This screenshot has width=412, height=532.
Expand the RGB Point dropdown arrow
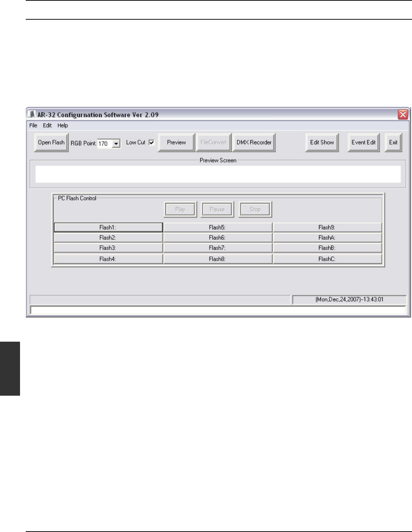point(116,144)
